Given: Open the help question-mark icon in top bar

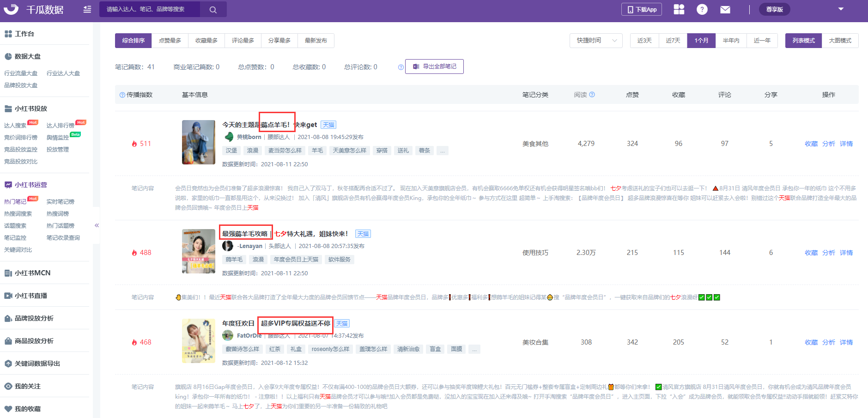Looking at the screenshot, I should (702, 9).
